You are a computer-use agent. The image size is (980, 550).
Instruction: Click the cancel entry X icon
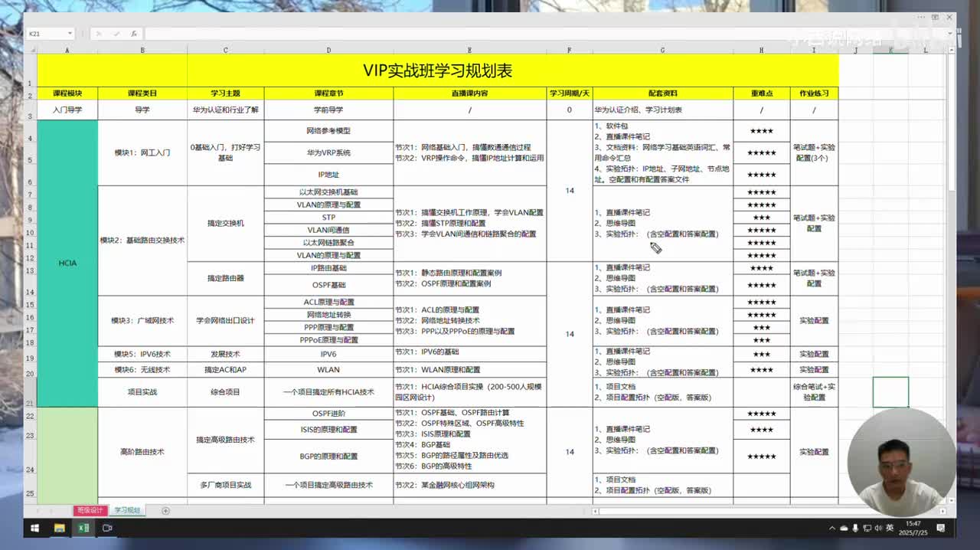pos(100,34)
